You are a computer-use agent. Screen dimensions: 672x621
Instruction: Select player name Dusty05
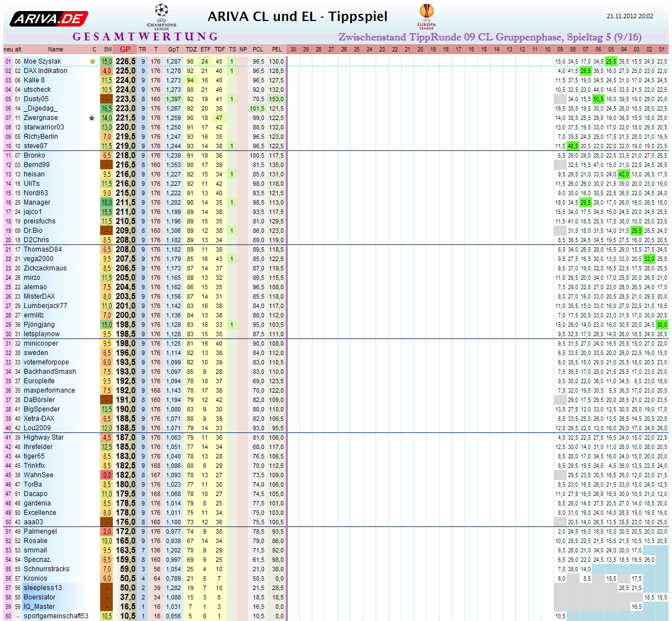[36, 99]
